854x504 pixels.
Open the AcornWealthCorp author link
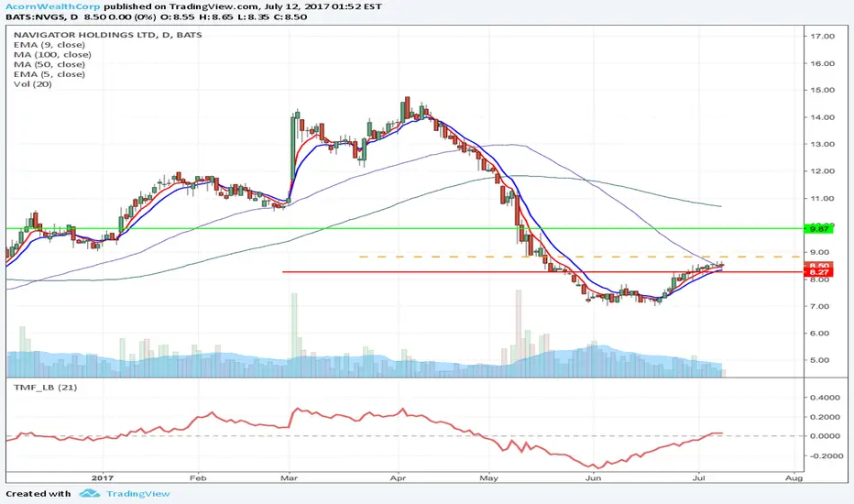click(53, 6)
